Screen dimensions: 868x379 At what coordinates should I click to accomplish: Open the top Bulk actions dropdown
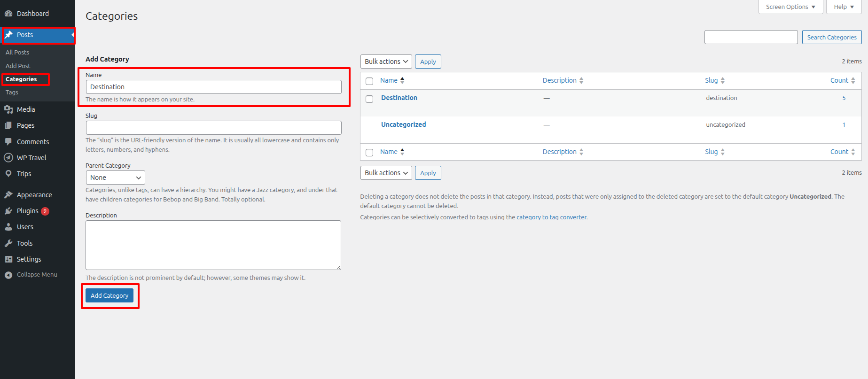pyautogui.click(x=386, y=62)
